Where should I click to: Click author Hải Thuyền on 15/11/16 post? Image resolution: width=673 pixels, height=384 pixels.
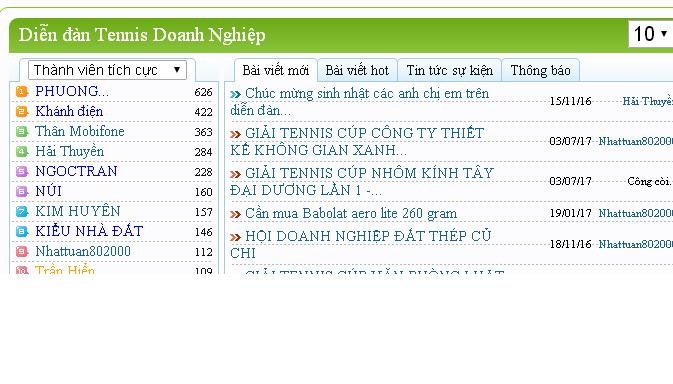click(x=648, y=101)
